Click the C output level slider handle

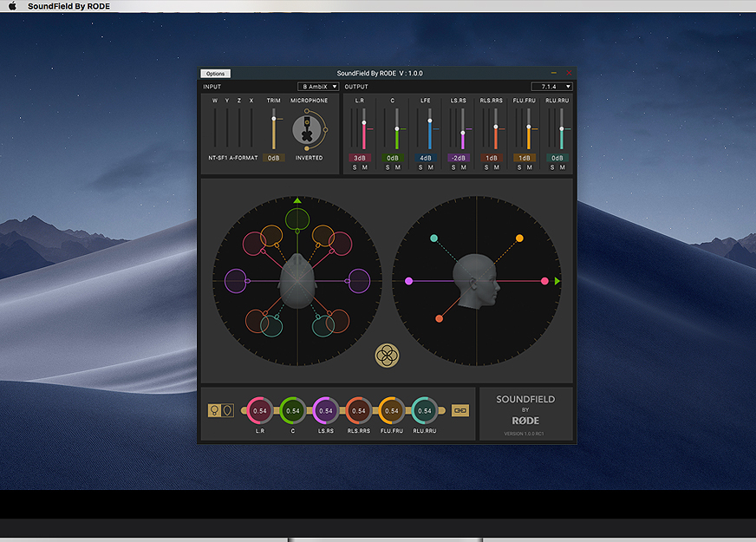[397, 128]
